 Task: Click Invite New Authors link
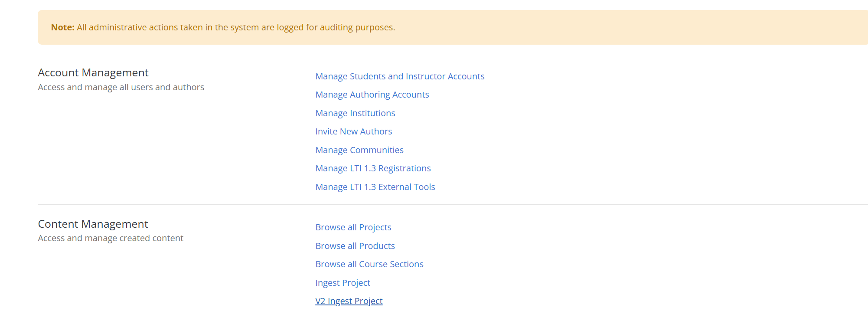(x=353, y=131)
